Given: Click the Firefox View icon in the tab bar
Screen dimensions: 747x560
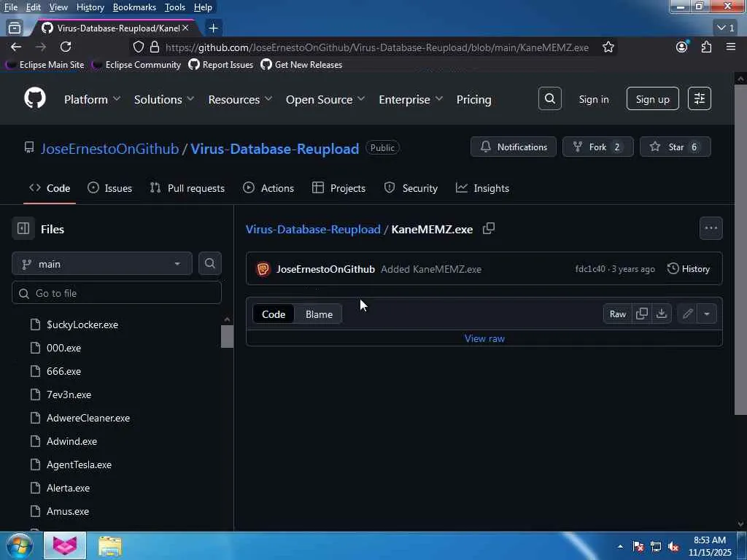Looking at the screenshot, I should pos(15,28).
